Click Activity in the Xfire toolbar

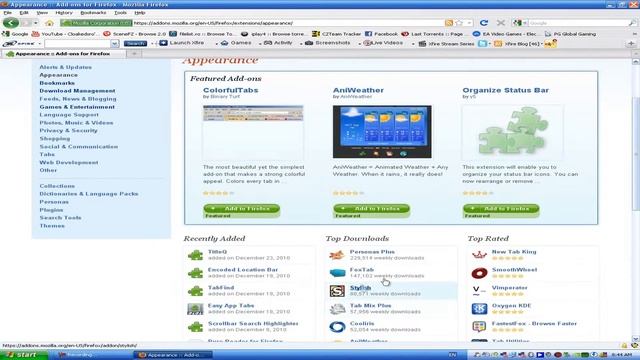pos(278,43)
